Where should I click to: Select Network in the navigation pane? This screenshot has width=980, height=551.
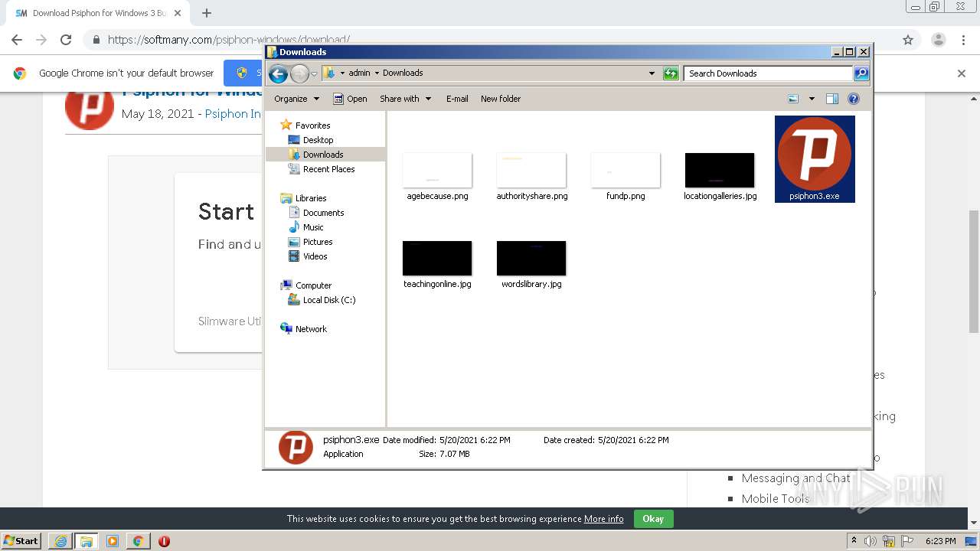[311, 329]
